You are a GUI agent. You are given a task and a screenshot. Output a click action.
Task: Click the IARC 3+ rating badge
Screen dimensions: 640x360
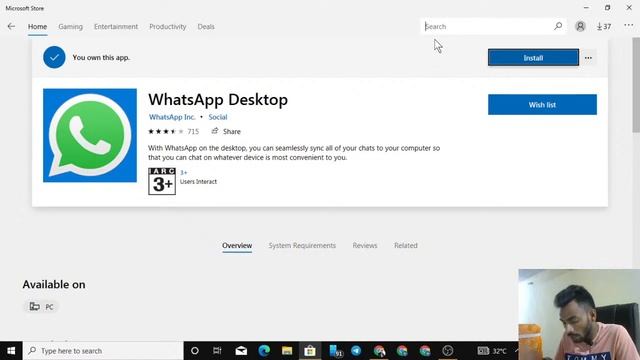coord(162,181)
